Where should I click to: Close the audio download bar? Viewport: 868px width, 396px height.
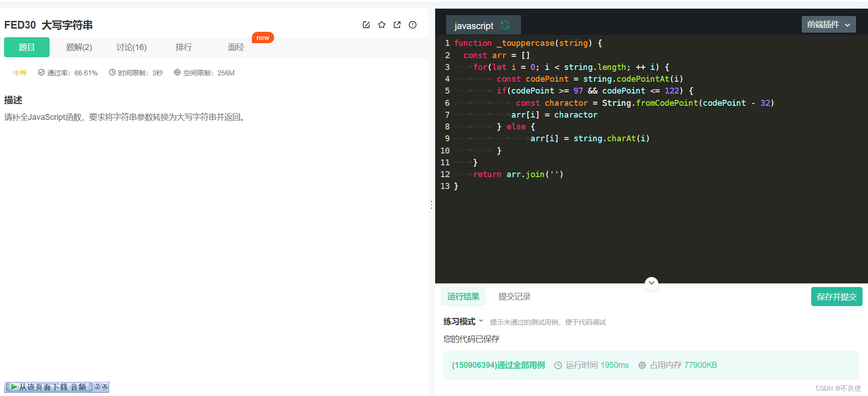click(105, 386)
